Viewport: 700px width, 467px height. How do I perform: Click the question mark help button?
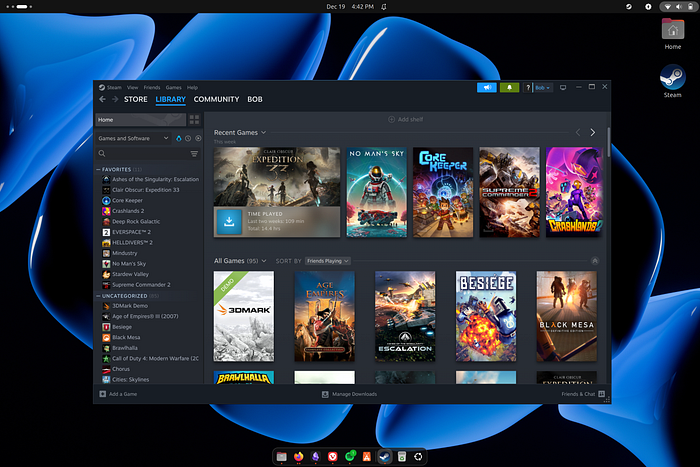pyautogui.click(x=528, y=88)
